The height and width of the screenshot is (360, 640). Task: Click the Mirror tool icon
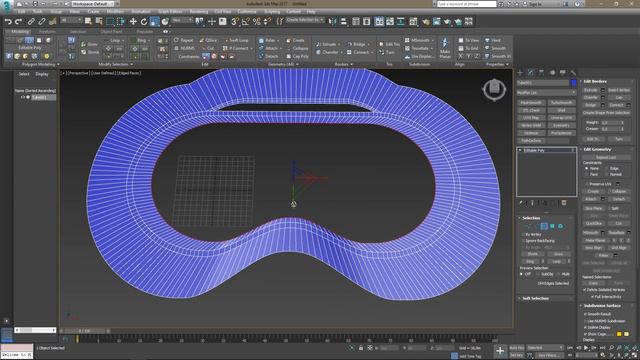(x=333, y=21)
